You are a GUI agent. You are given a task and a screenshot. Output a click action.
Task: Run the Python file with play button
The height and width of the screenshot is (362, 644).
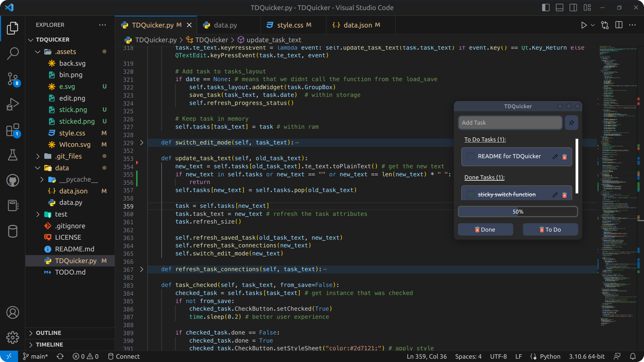pos(584,25)
